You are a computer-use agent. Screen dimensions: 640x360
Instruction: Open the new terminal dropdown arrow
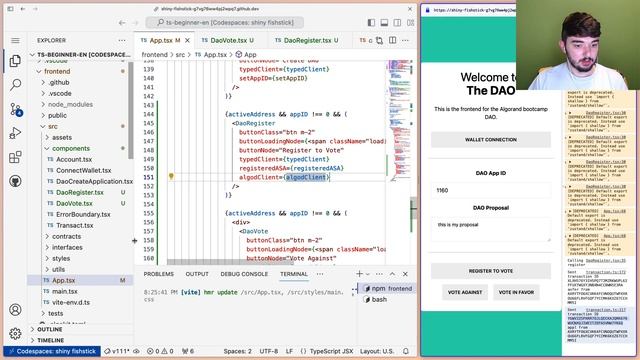click(x=368, y=274)
